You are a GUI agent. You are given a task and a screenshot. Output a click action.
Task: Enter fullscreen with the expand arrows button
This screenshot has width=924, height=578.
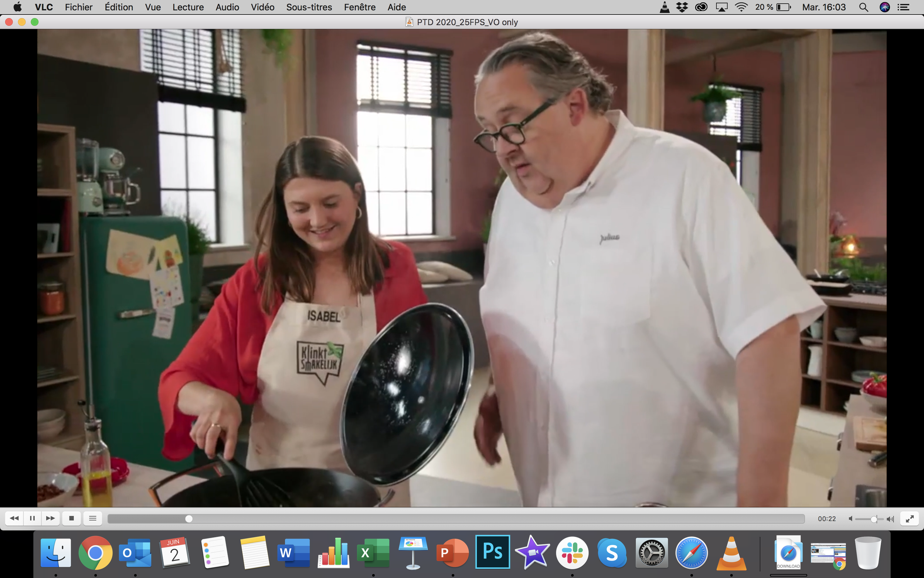pyautogui.click(x=910, y=519)
